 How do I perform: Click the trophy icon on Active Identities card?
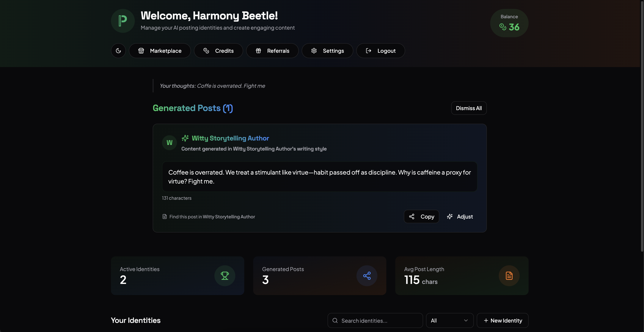point(225,276)
